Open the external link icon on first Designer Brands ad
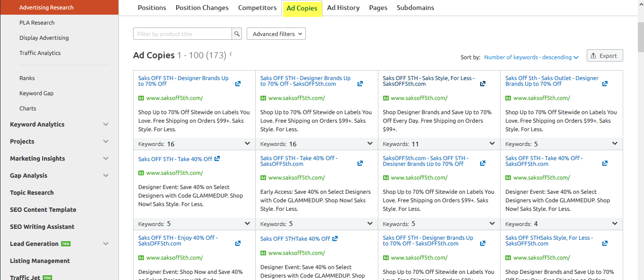Screen dimensions: 644x280 click(x=238, y=83)
